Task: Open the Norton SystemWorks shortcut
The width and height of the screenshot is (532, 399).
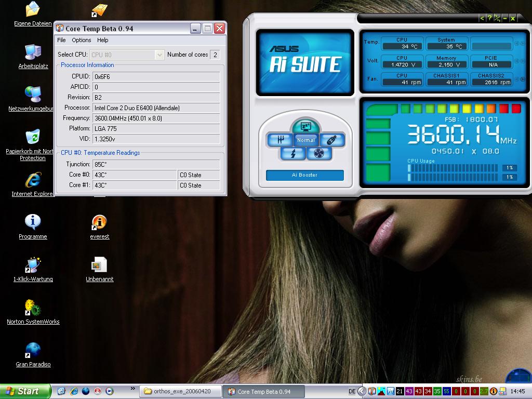Action: click(33, 312)
